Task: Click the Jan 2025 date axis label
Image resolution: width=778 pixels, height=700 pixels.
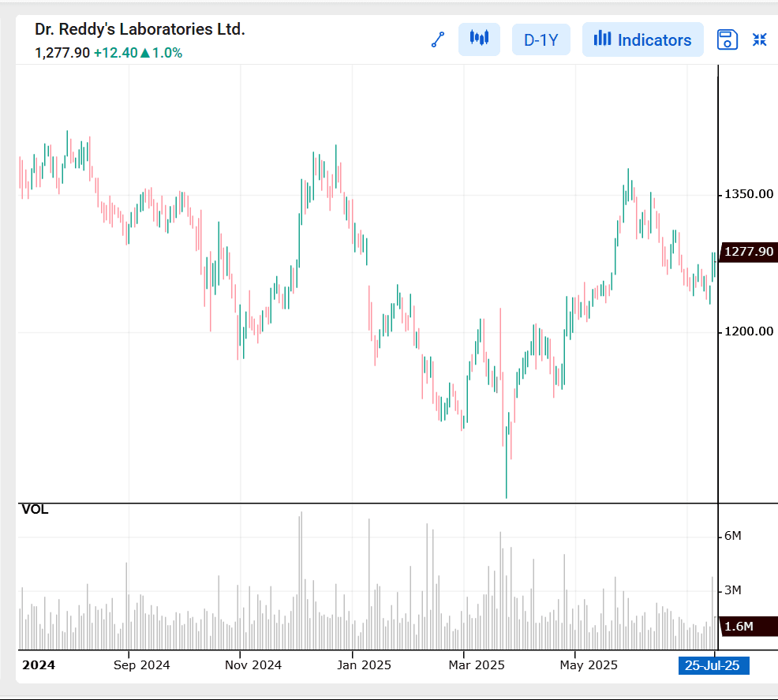Action: point(365,665)
